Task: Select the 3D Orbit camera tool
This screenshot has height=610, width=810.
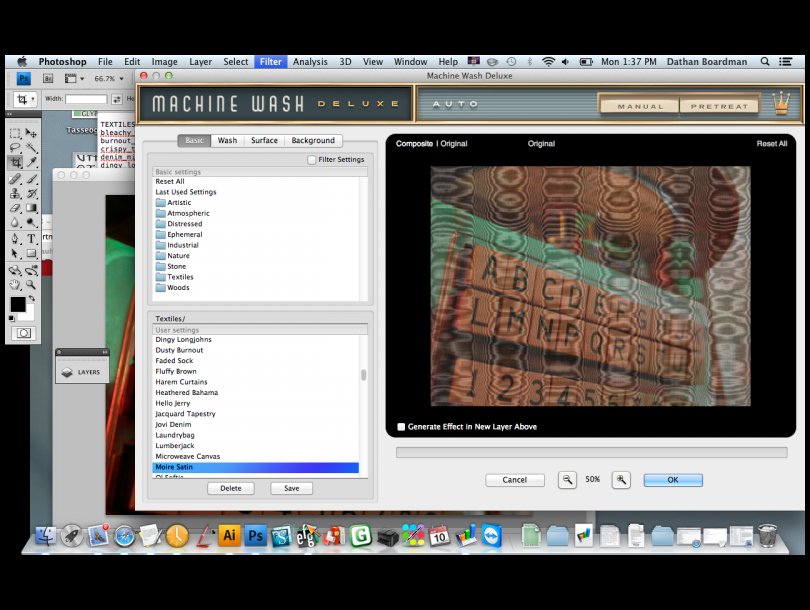Action: (x=32, y=270)
